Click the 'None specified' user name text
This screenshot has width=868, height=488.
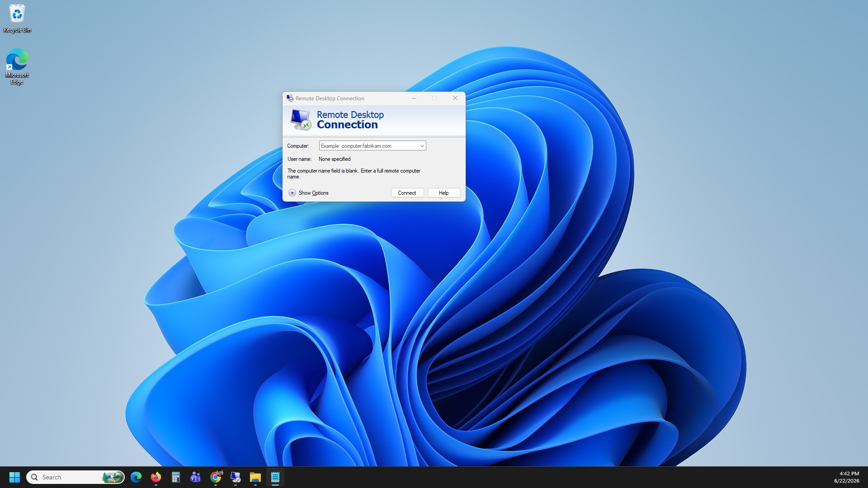(x=335, y=159)
